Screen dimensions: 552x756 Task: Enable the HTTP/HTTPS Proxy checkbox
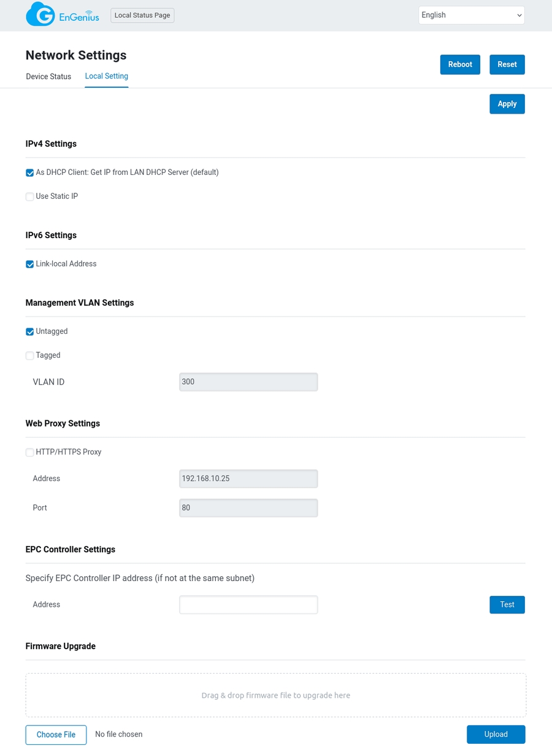[30, 453]
